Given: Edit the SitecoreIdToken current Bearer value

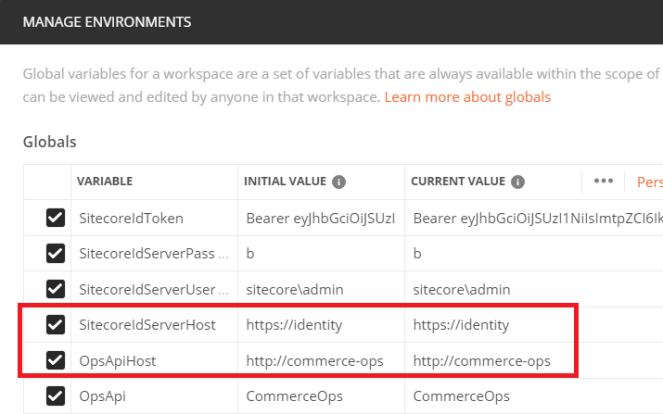Looking at the screenshot, I should coord(534,218).
